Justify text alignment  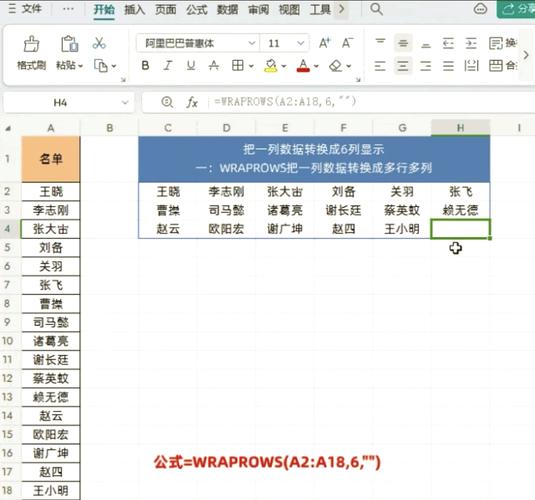[x=448, y=66]
